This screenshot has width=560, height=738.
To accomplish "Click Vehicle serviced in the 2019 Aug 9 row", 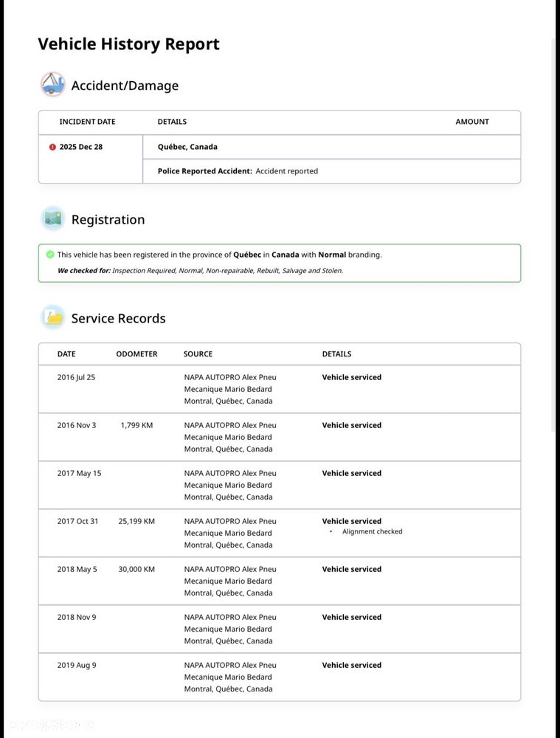I will (x=351, y=665).
